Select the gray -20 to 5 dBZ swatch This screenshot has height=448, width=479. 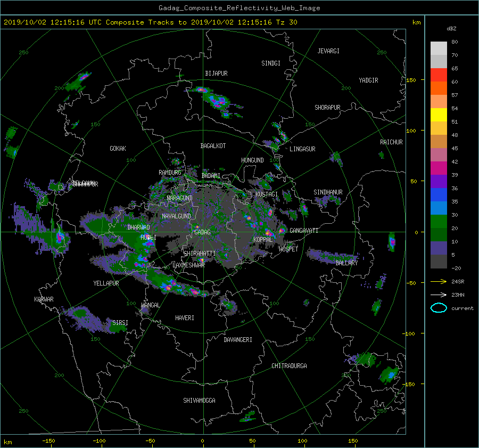pyautogui.click(x=439, y=262)
